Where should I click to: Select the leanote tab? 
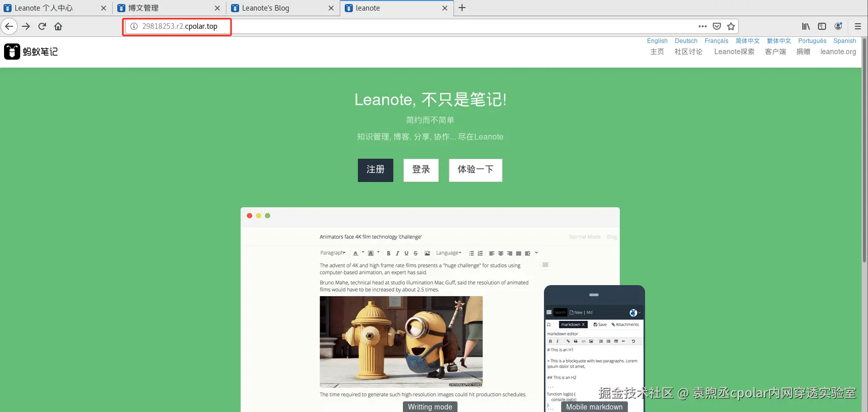397,8
